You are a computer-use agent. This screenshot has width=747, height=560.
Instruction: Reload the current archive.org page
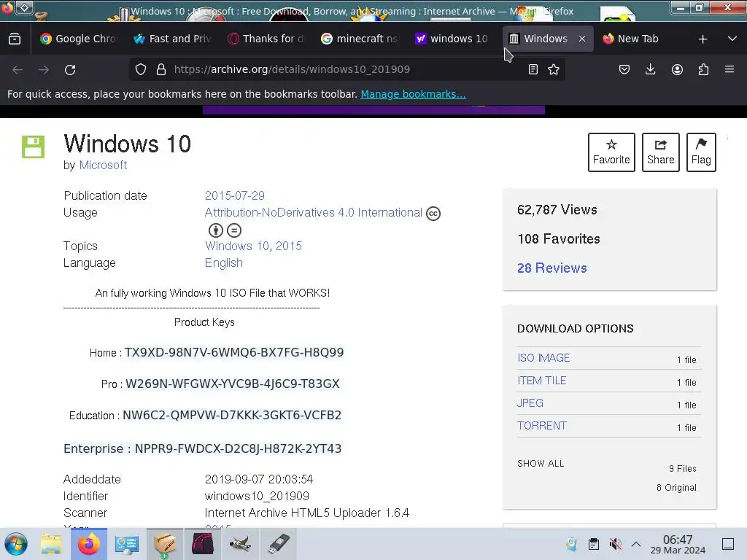pos(70,69)
